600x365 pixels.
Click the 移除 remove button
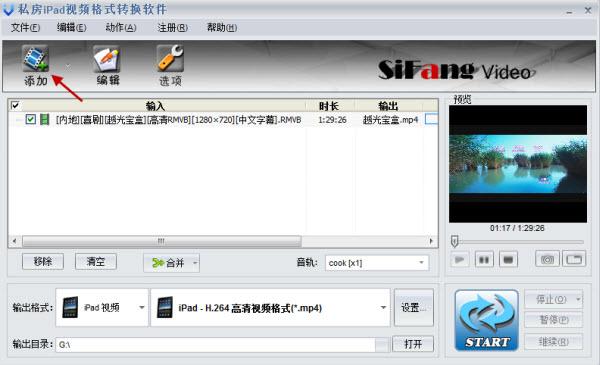[42, 262]
